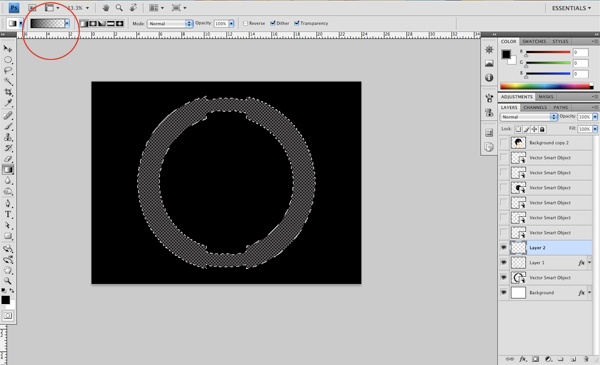This screenshot has width=600, height=365.
Task: Select the Gradient tool in toolbox
Action: pyautogui.click(x=8, y=169)
